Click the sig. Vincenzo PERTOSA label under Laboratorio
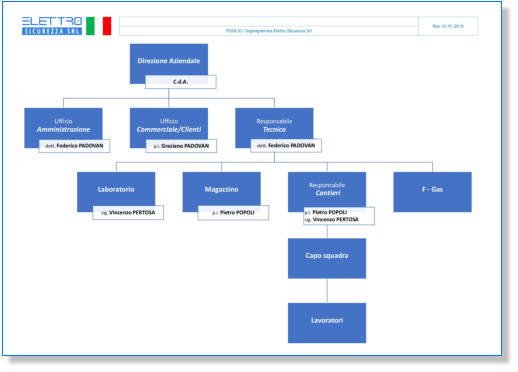 click(x=128, y=213)
